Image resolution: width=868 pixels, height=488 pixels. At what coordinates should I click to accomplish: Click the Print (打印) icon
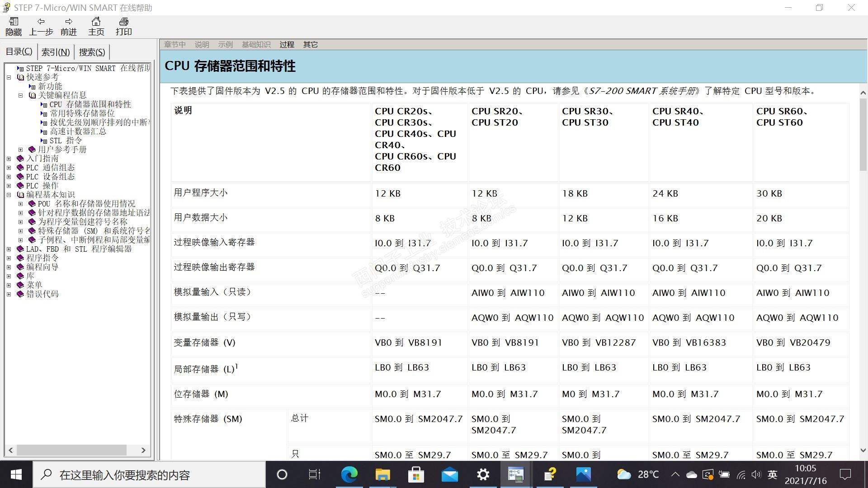[x=123, y=22]
